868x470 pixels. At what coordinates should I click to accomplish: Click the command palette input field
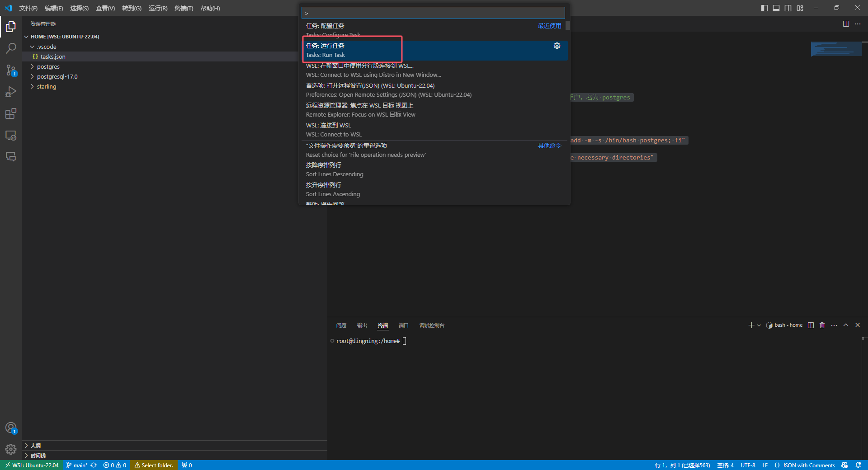pos(433,13)
